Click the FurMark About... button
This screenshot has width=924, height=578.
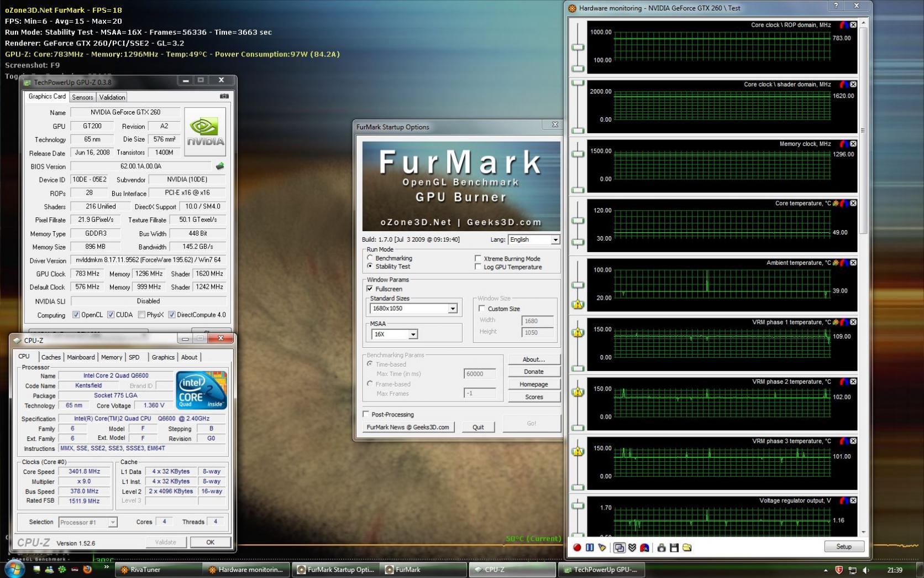click(534, 360)
